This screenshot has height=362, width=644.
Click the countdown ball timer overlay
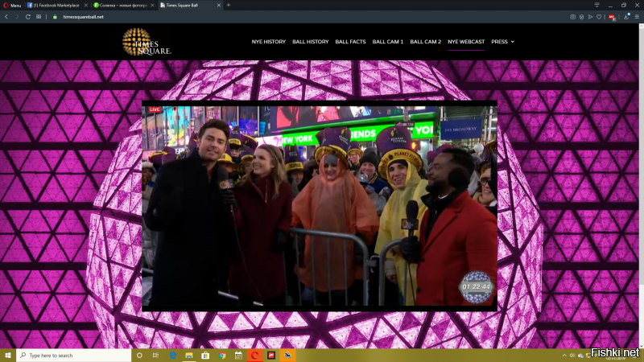click(x=476, y=287)
